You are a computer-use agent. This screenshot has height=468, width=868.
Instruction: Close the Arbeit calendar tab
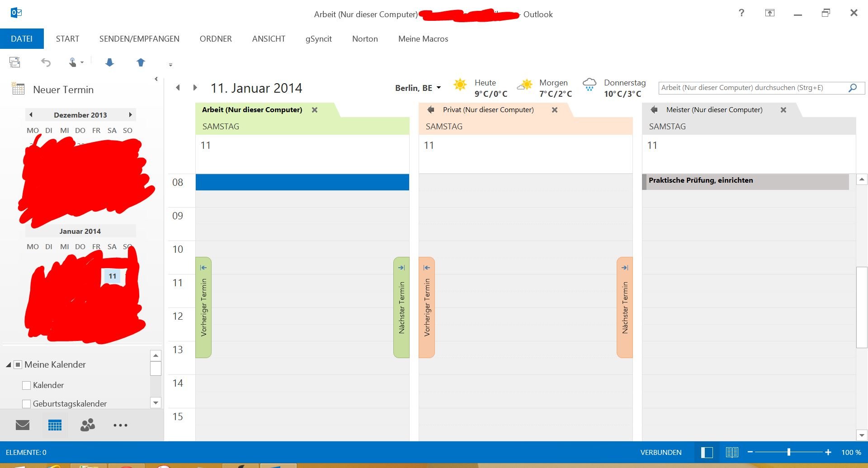pyautogui.click(x=315, y=110)
